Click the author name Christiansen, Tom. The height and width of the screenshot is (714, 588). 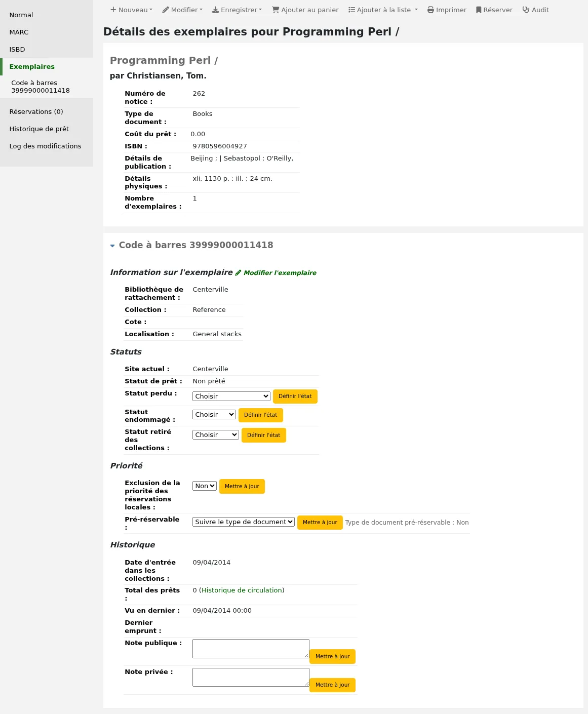pos(166,76)
